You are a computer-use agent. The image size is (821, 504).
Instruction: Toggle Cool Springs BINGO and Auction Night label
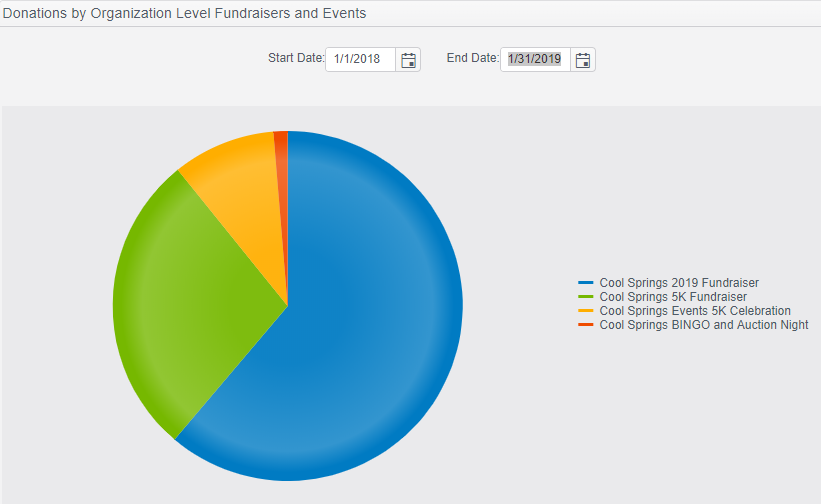click(x=703, y=325)
